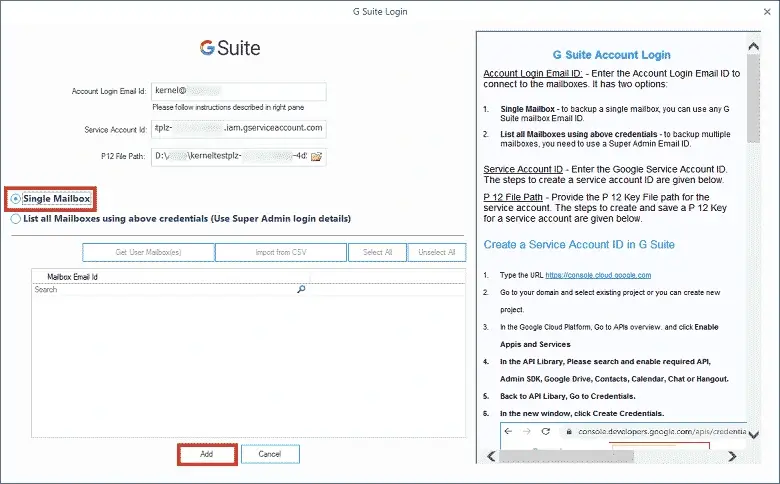This screenshot has height=484, width=780.
Task: Click the help pane horizontal scrollbar thumb
Action: pos(566,456)
